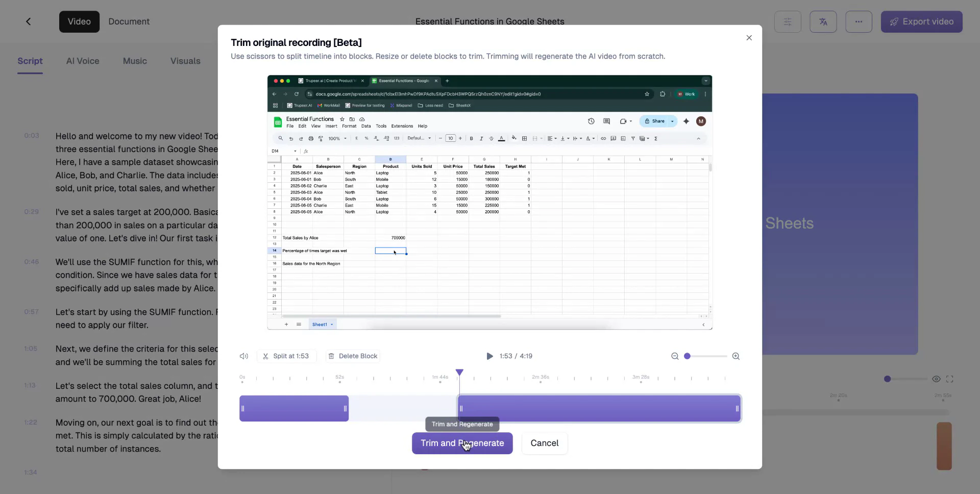Zoom in on the trim timeline
The height and width of the screenshot is (494, 980).
pos(737,356)
